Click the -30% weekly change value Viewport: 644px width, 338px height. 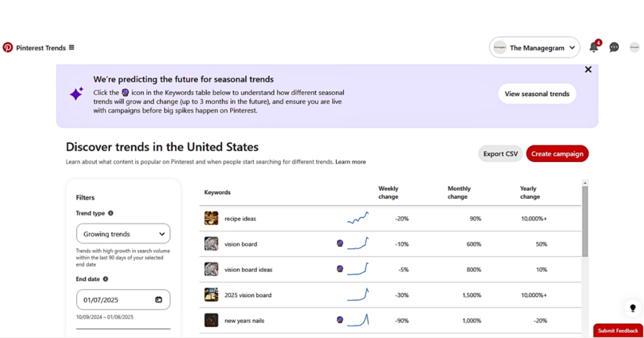point(402,295)
